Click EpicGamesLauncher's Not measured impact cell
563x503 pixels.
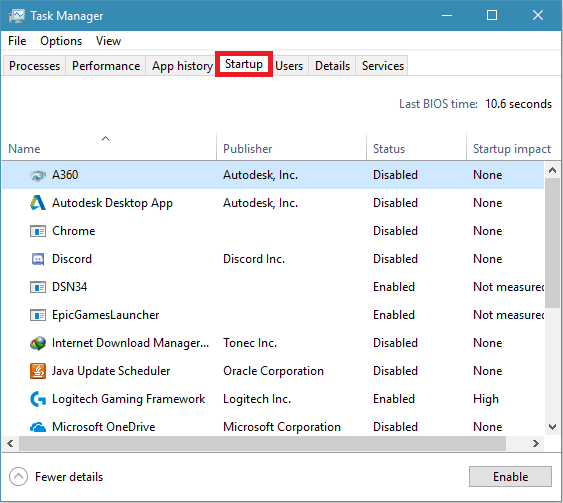coord(508,315)
